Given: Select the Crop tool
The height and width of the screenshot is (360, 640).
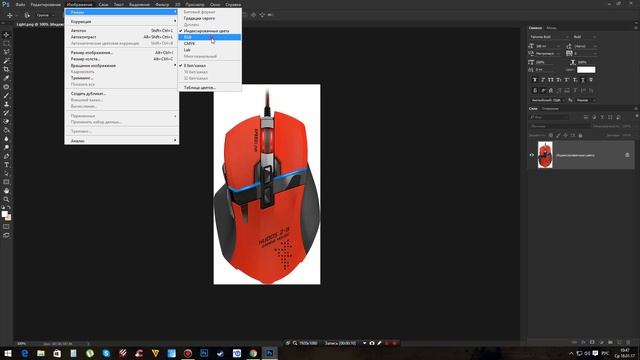Looking at the screenshot, I should [6, 69].
